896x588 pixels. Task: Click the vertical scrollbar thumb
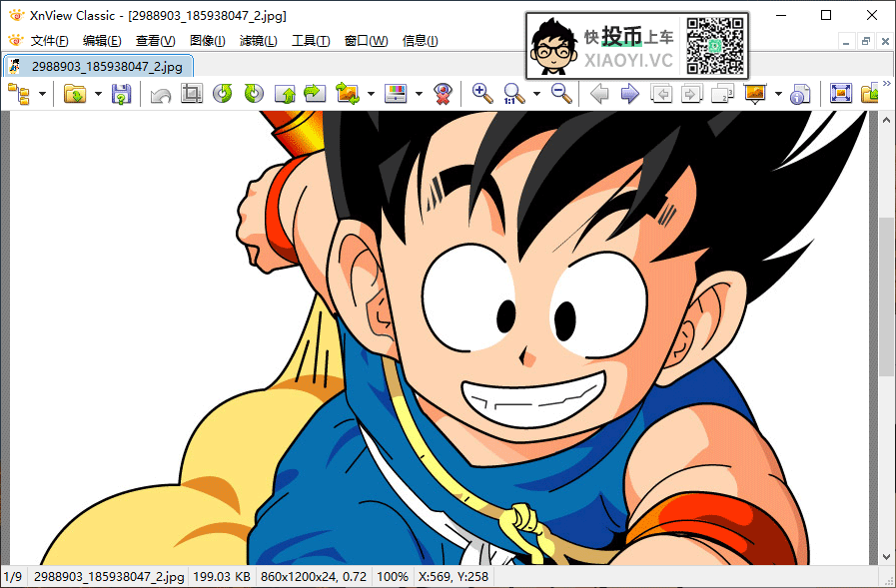point(885,294)
